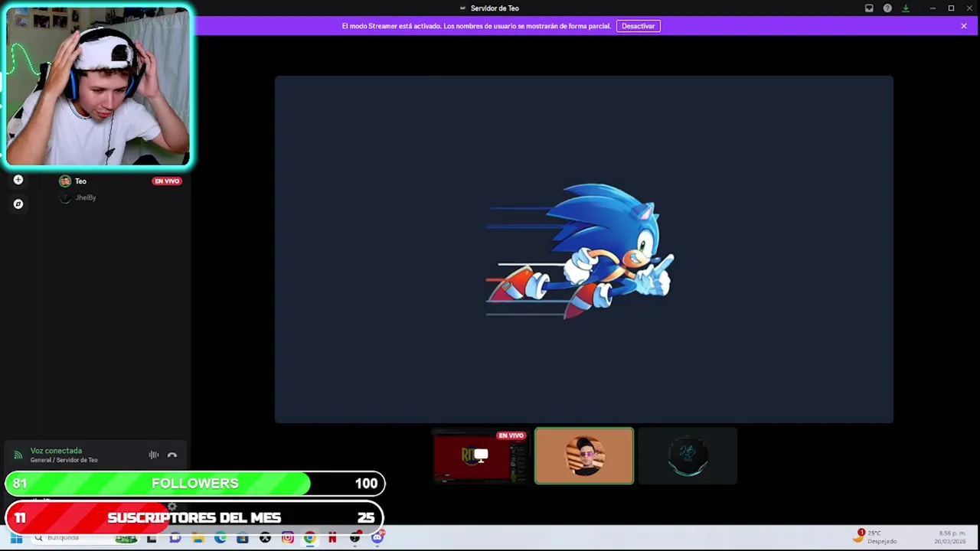The height and width of the screenshot is (551, 980).
Task: Open Netflix from the taskbar
Action: coord(332,538)
